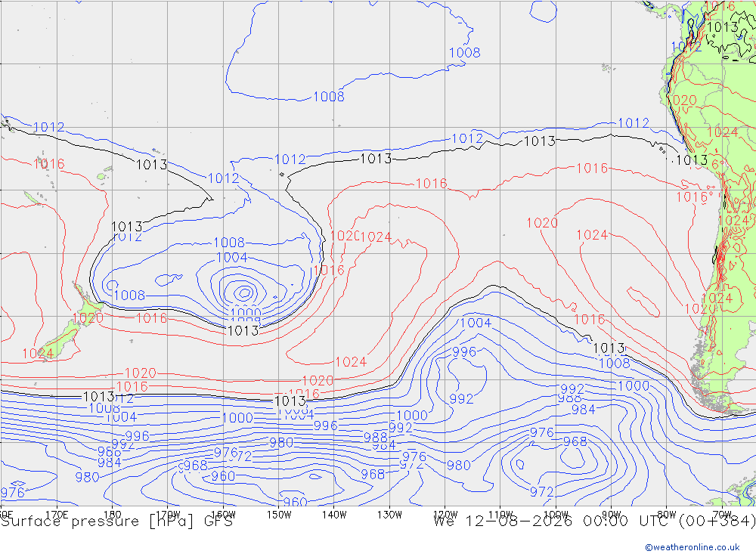
Task: Open the weatheronline.co.uk copyright link
Action: click(x=692, y=547)
